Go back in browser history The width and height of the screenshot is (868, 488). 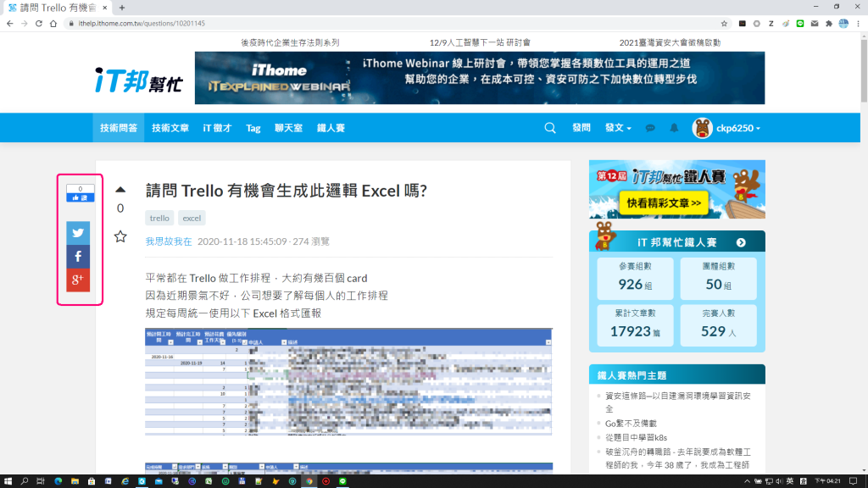click(10, 23)
